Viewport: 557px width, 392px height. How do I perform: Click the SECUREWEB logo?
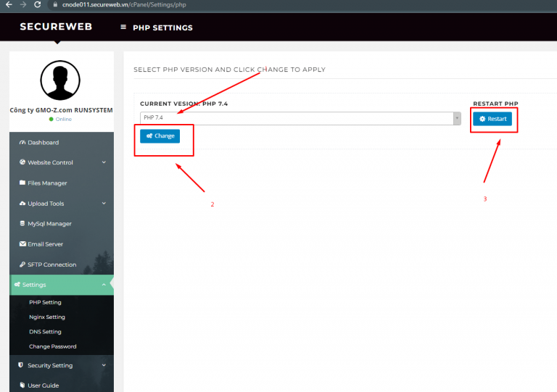[56, 27]
